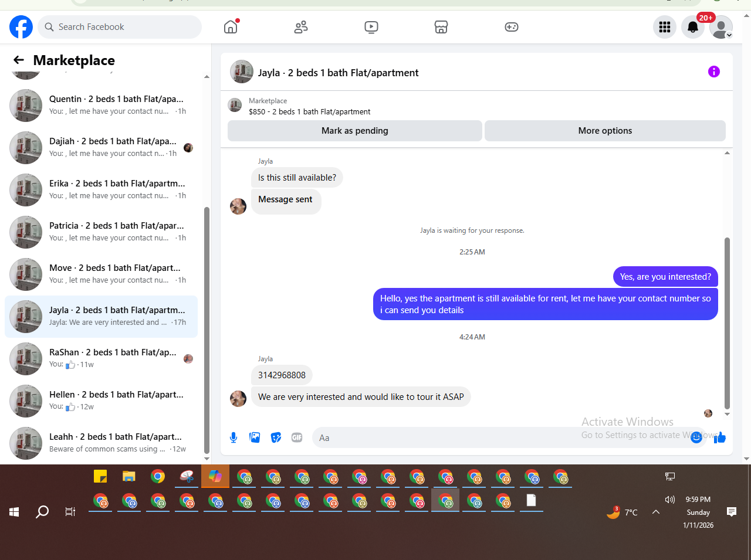Open the notifications bell
Screen dimensions: 751x560
coord(693,27)
